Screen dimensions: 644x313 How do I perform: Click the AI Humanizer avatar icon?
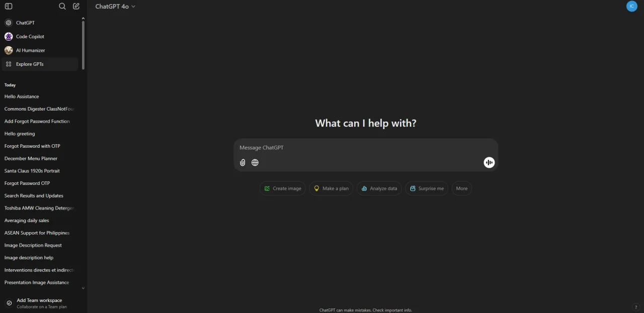pos(9,50)
